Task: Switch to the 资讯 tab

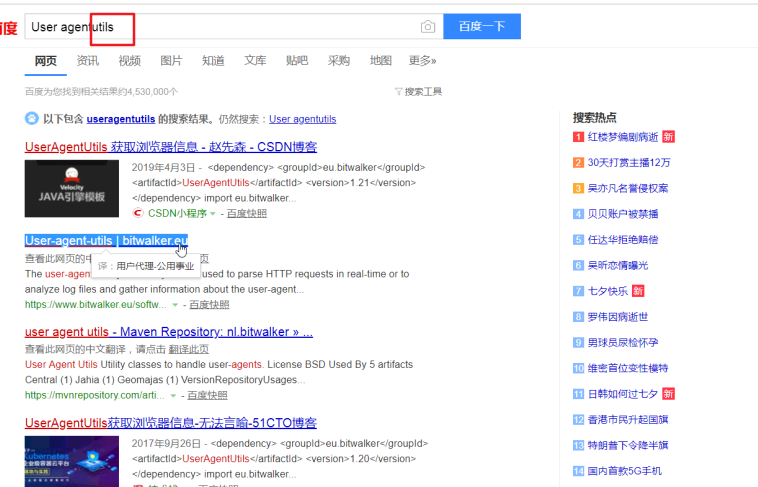Action: tap(87, 60)
